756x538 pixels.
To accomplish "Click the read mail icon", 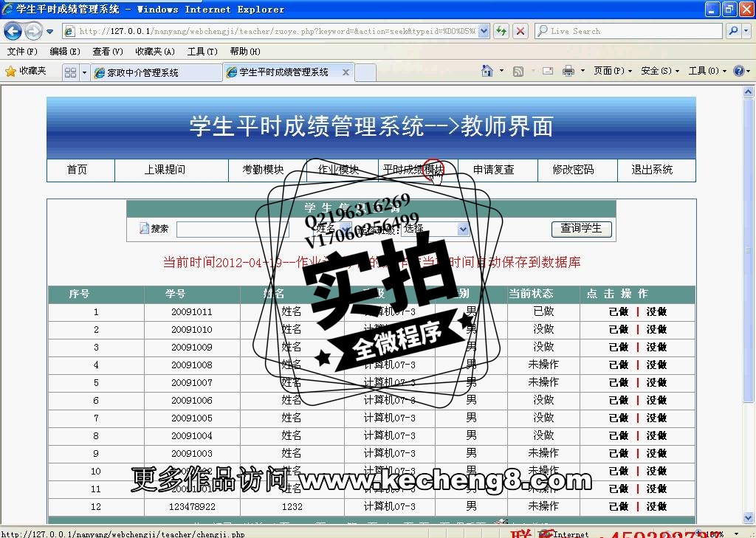I will pyautogui.click(x=548, y=72).
